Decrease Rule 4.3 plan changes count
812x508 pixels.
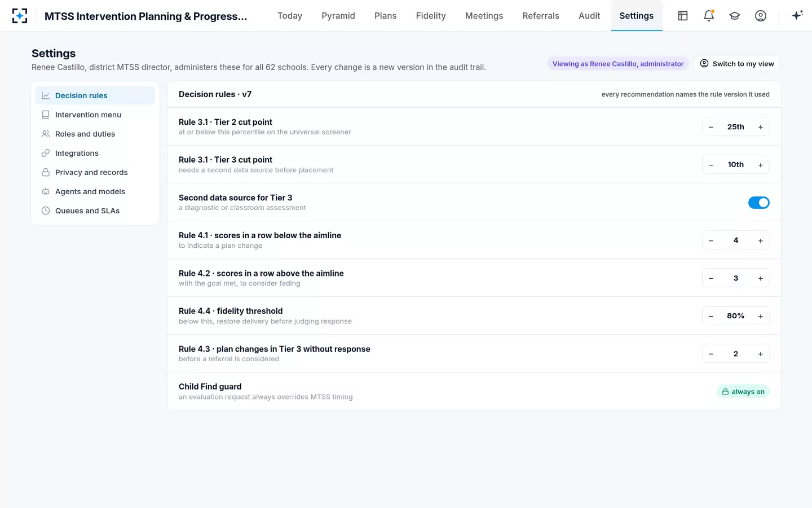tap(711, 354)
